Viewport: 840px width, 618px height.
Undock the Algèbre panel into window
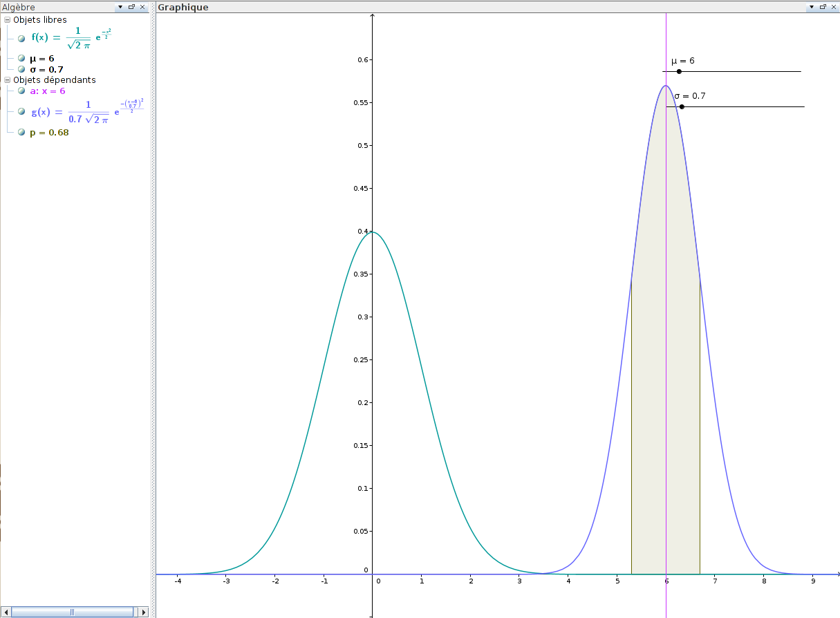click(x=131, y=7)
